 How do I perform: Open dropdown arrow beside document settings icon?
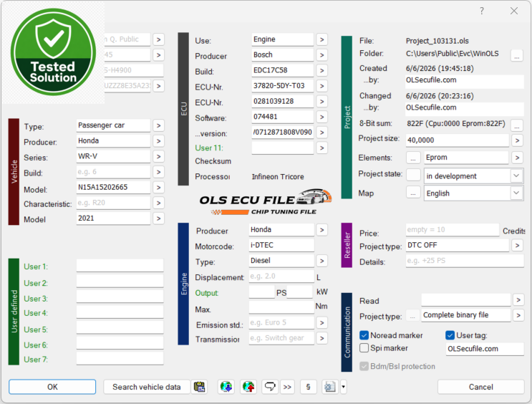pyautogui.click(x=343, y=387)
